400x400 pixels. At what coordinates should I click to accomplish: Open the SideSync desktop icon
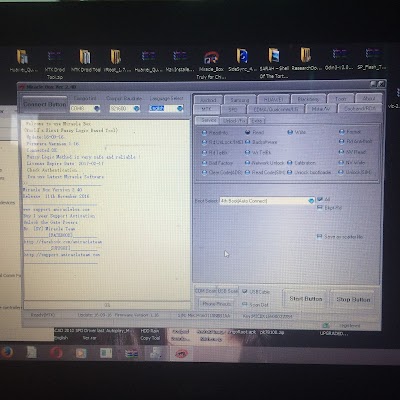click(x=242, y=60)
